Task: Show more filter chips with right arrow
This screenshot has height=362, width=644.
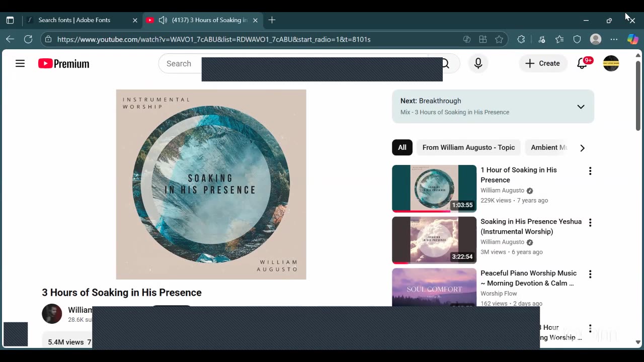Action: (x=582, y=148)
